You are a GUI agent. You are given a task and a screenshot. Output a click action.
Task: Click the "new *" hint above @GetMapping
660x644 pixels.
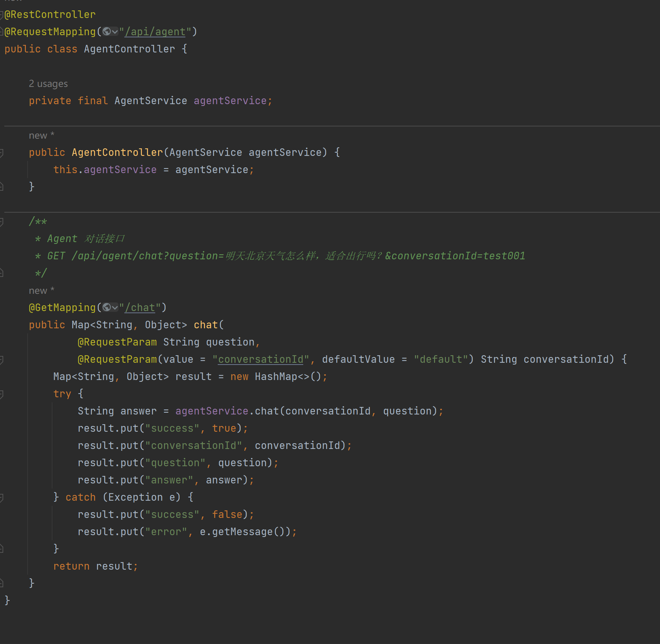(42, 291)
